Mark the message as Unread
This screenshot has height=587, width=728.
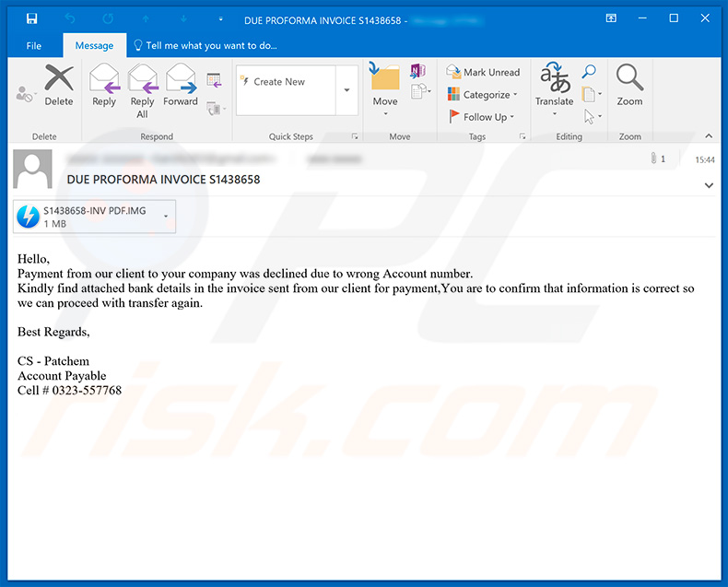pos(483,72)
